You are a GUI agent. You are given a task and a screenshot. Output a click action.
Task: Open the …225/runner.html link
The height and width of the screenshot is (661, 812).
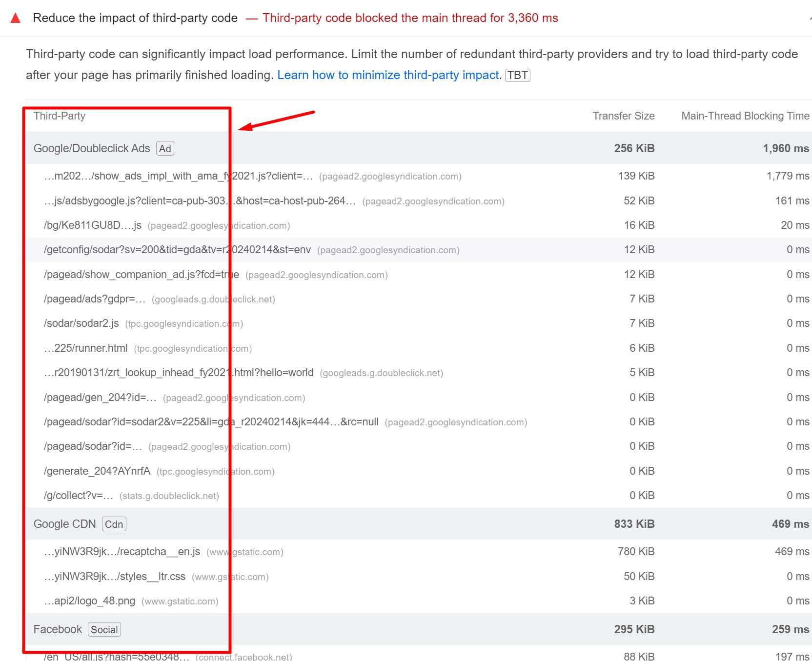86,348
